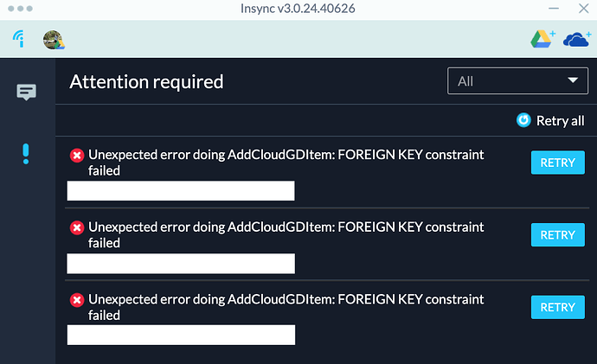This screenshot has width=597, height=364.
Task: Open the attention required exclamation icon
Action: pyautogui.click(x=25, y=154)
